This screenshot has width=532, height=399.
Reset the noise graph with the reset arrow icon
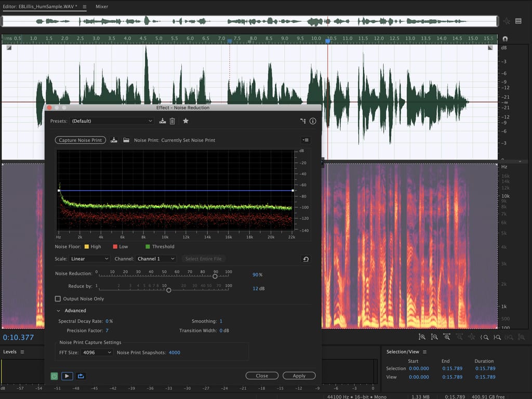[306, 259]
